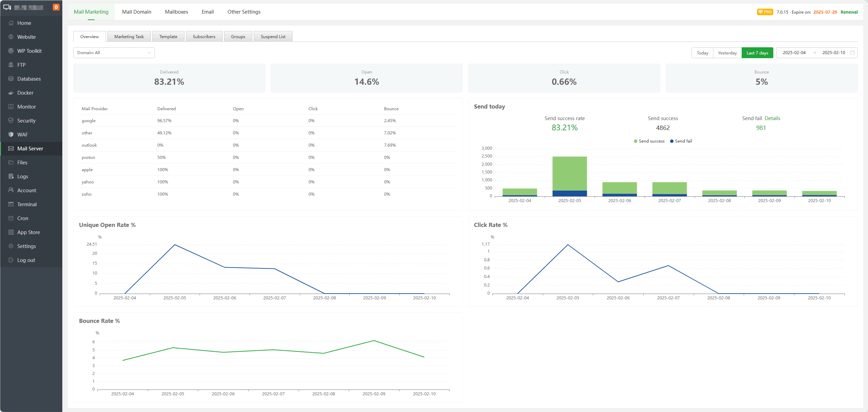Click the Open 14.6% summary card

point(367,78)
